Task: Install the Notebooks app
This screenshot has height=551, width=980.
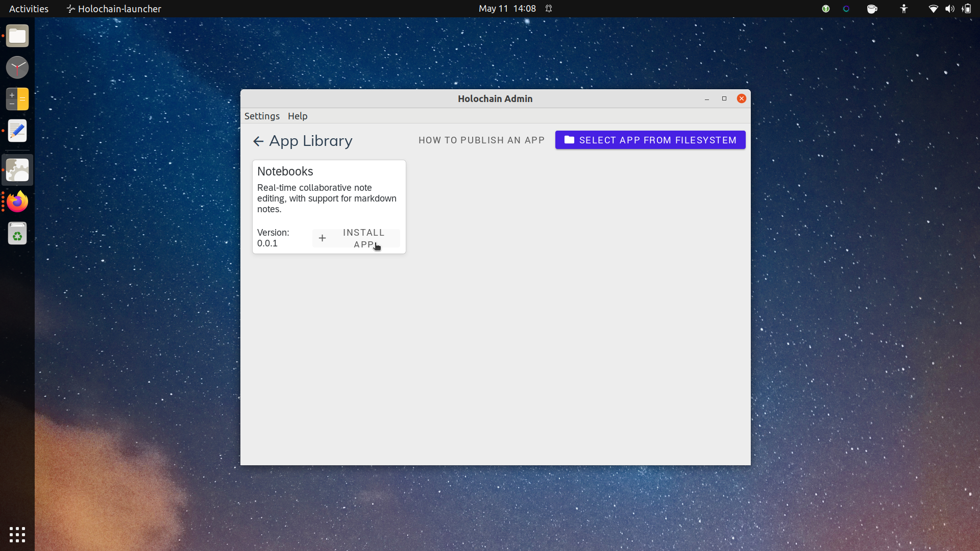Action: (x=356, y=238)
